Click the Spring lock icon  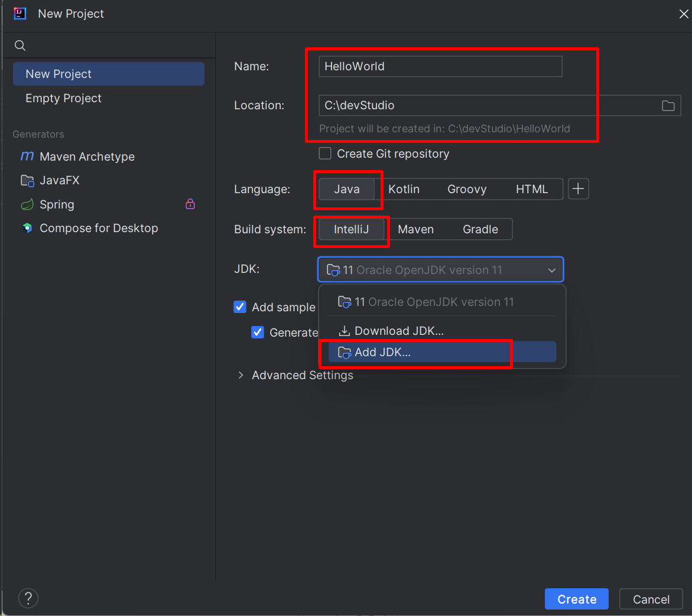click(x=190, y=204)
